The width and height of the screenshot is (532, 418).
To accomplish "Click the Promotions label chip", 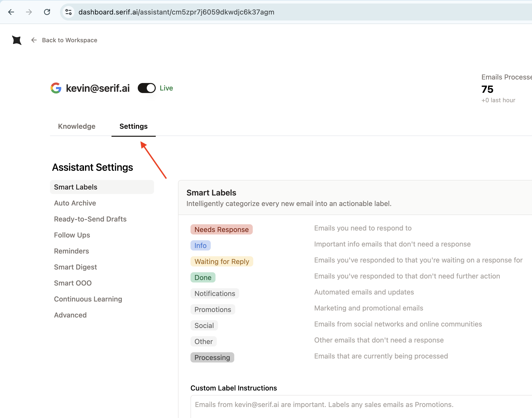I will [213, 309].
